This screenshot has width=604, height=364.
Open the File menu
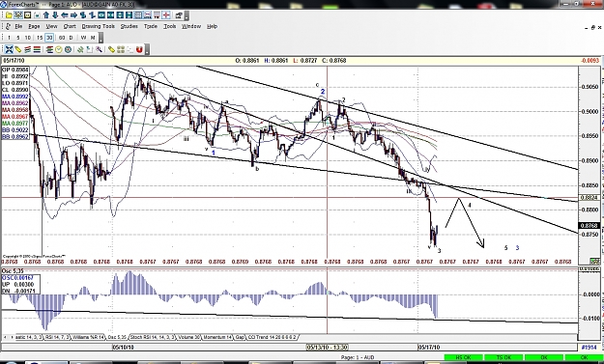click(x=18, y=26)
